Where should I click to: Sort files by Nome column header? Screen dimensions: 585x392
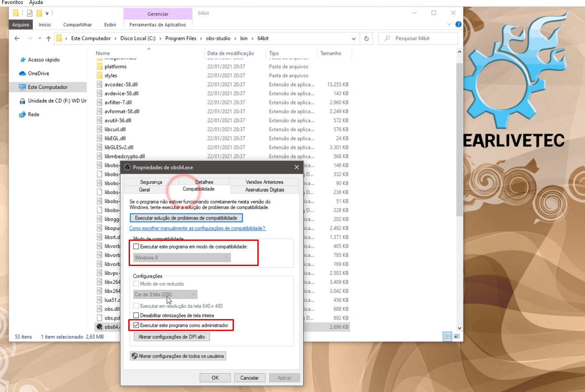pos(103,53)
